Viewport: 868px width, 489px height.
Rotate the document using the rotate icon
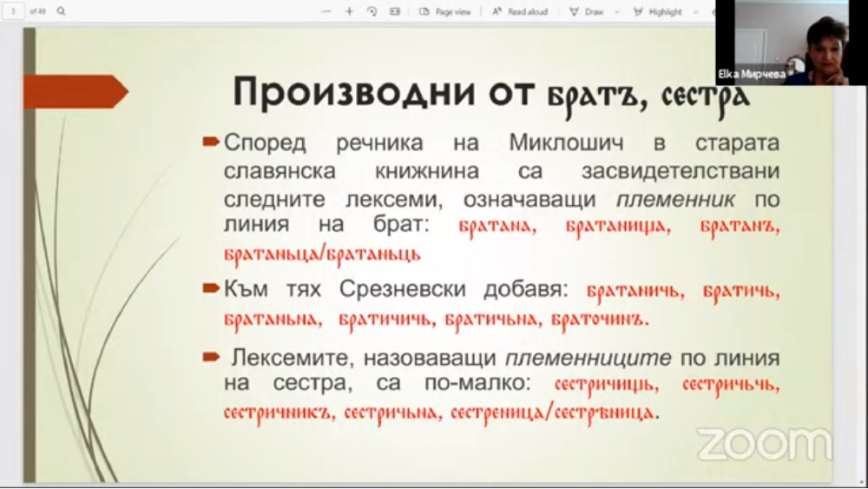(372, 12)
